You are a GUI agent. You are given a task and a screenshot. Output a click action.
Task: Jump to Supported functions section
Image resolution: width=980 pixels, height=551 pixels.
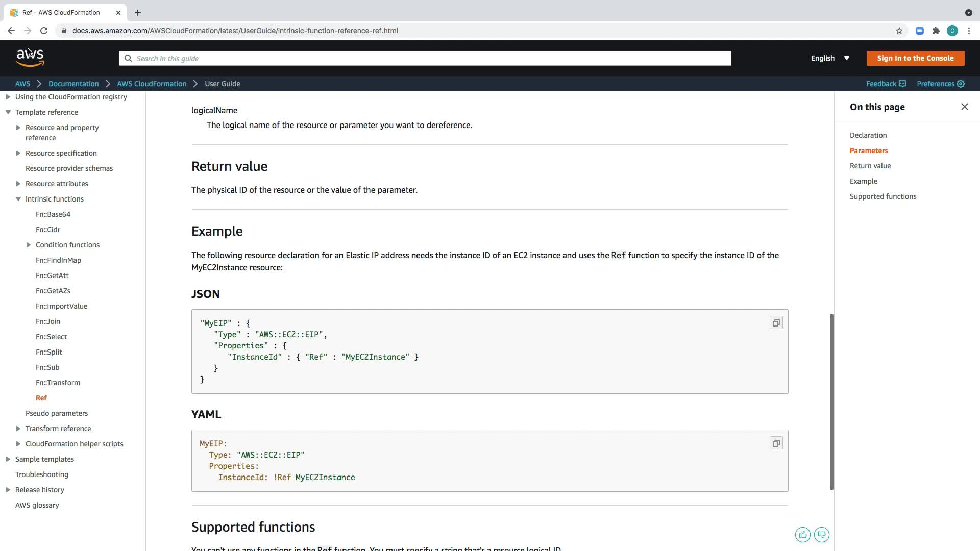point(883,196)
